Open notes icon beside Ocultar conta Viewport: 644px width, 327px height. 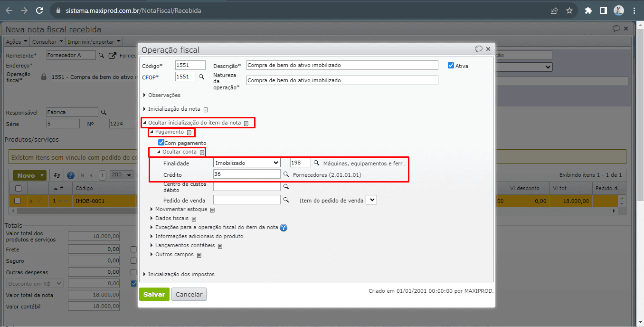pyautogui.click(x=202, y=152)
